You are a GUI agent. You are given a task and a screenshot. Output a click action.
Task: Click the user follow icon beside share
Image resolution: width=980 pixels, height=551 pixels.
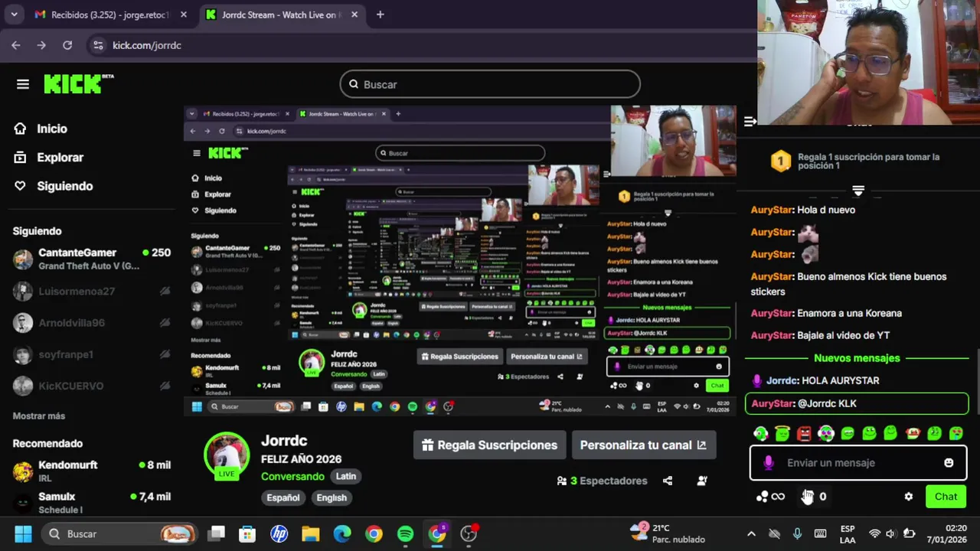click(702, 481)
